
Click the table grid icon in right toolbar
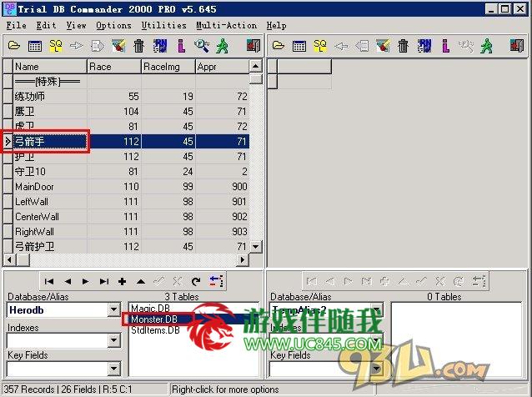(299, 46)
